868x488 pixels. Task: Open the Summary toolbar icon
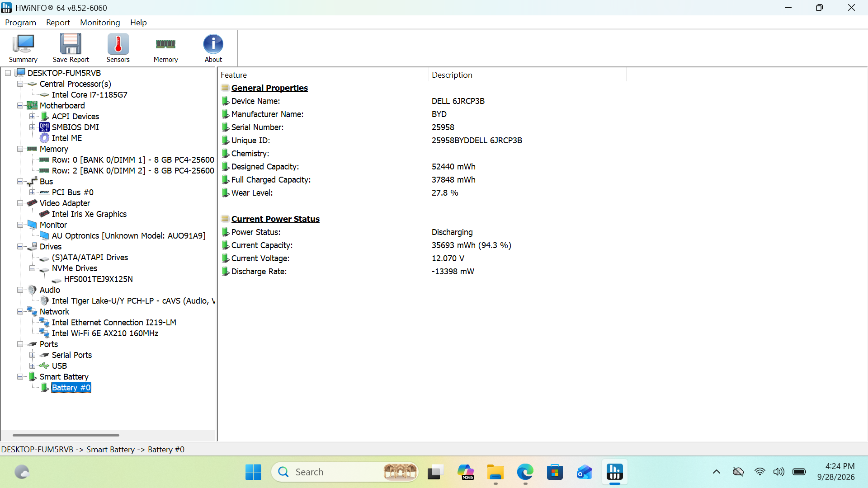(23, 48)
